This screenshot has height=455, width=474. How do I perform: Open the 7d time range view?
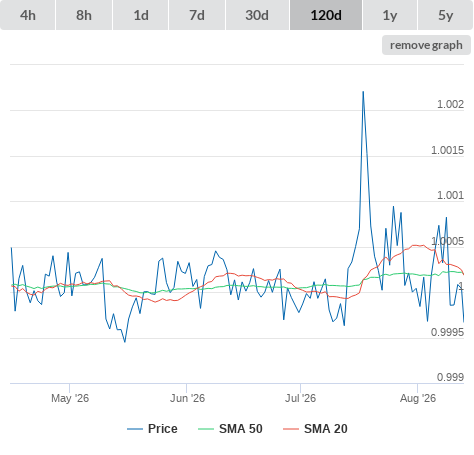click(x=197, y=15)
